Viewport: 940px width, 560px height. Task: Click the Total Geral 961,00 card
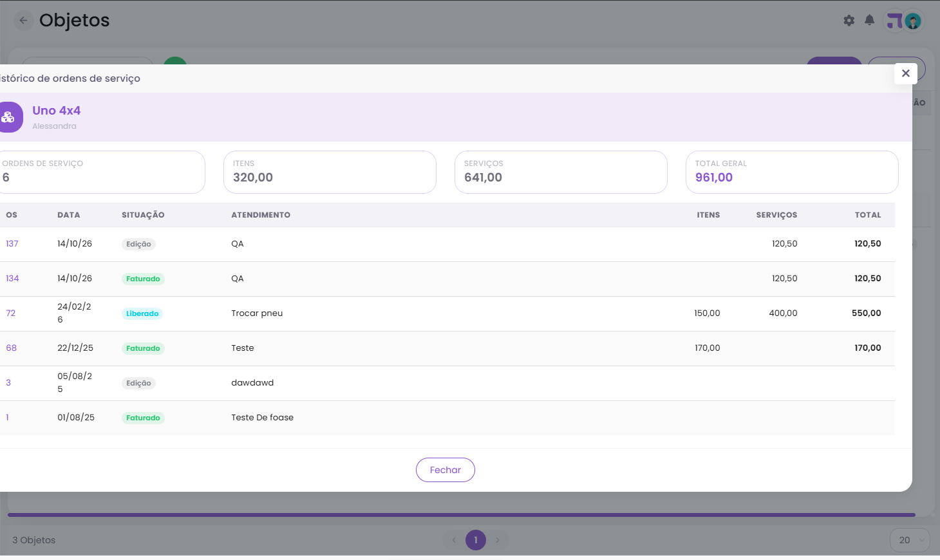click(792, 172)
